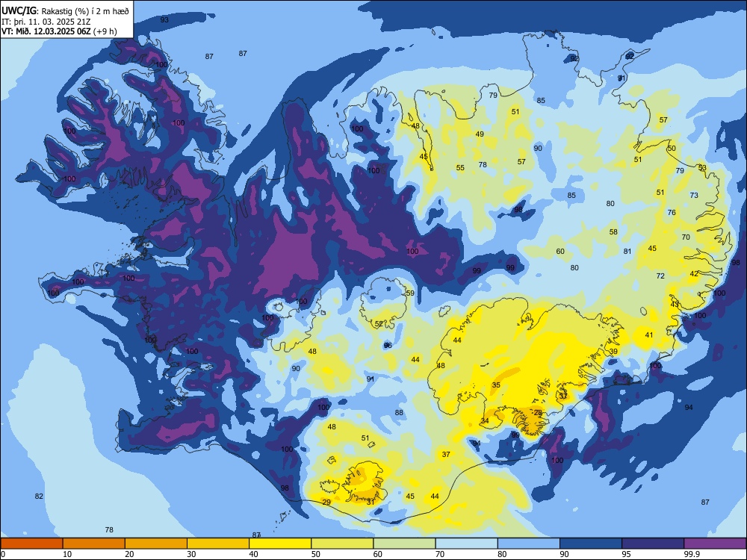
Task: Select the value 72 in the eastern highlands
Action: (660, 276)
